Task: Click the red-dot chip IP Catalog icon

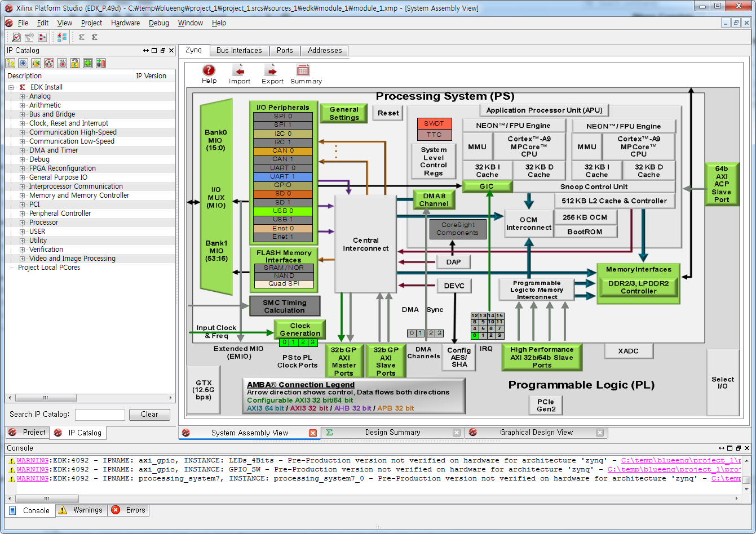Action: (63, 63)
